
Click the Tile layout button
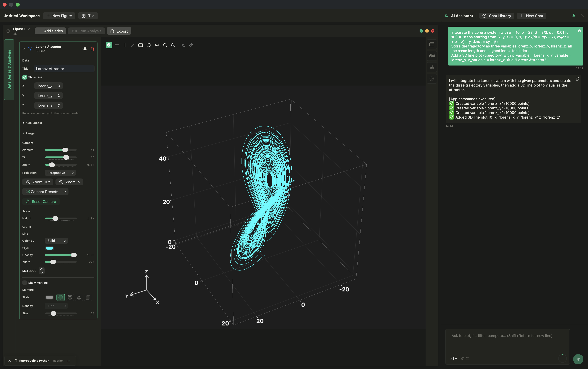tap(88, 16)
